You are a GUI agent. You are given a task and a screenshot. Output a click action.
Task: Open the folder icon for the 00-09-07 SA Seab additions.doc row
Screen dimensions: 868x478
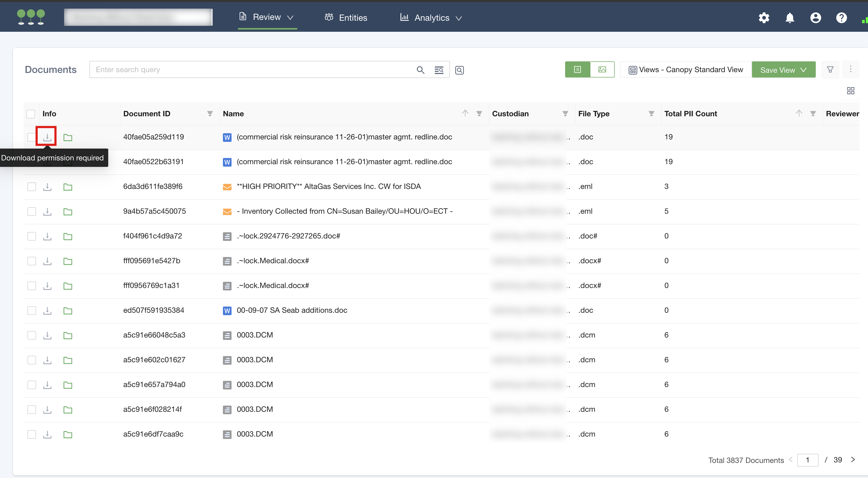click(x=68, y=311)
